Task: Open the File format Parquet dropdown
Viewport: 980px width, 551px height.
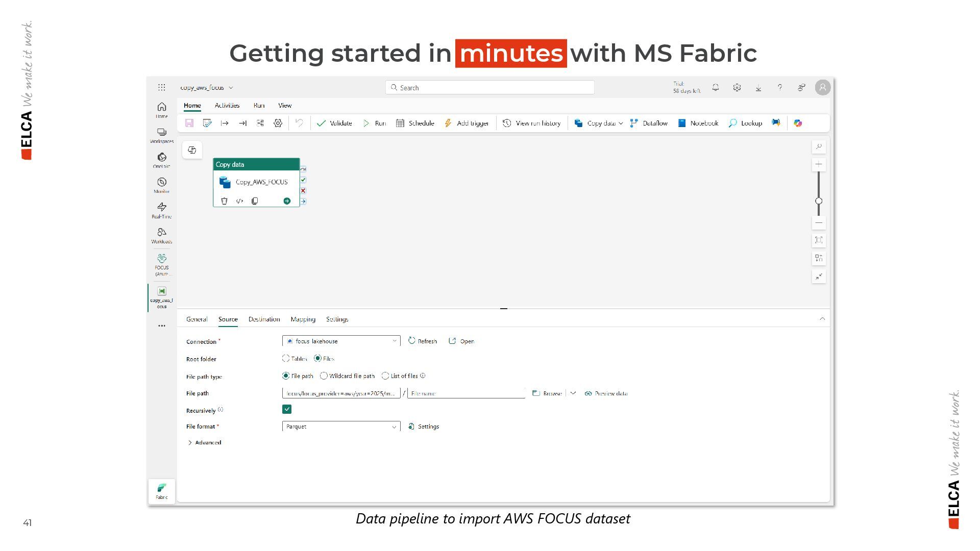Action: [x=341, y=427]
